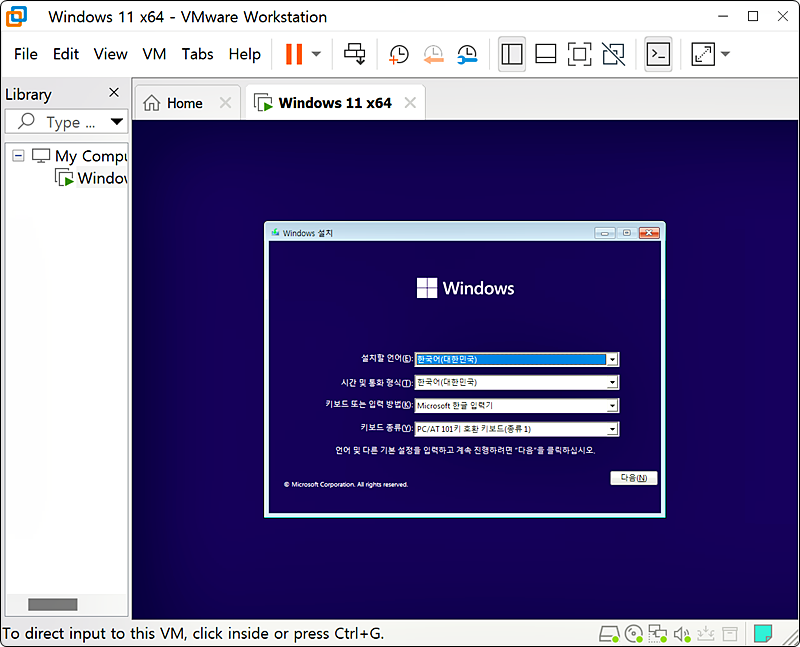This screenshot has height=647, width=800.
Task: Open the VM menu
Action: 154,54
